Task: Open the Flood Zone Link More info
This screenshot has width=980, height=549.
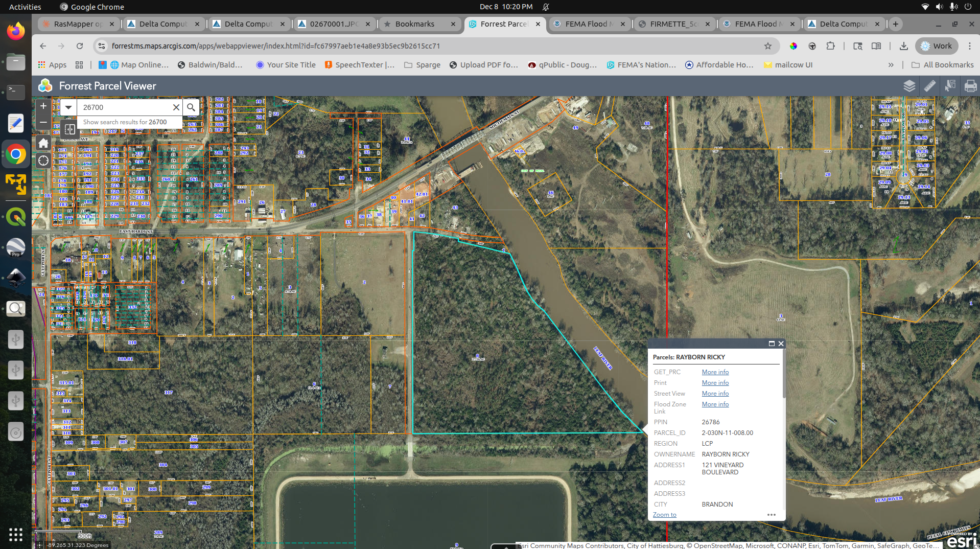Action: pyautogui.click(x=715, y=404)
